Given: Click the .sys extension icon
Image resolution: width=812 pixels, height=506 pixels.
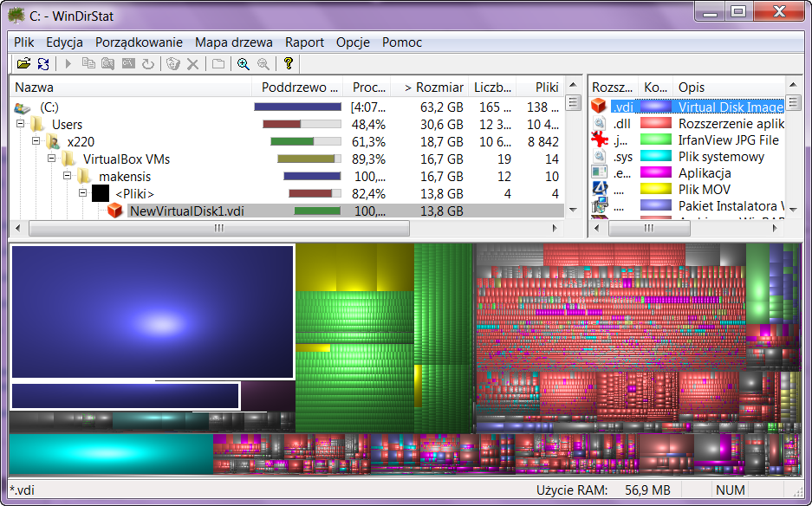Looking at the screenshot, I should 599,157.
